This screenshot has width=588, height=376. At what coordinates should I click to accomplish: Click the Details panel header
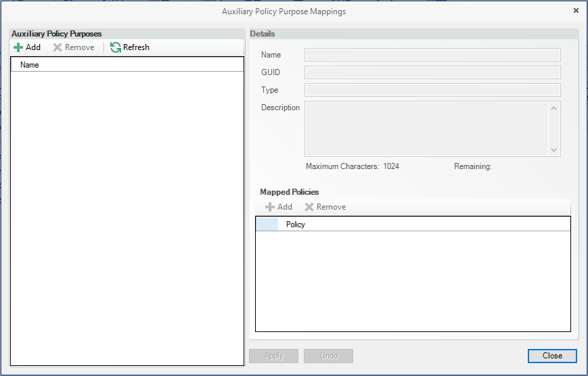[x=414, y=34]
